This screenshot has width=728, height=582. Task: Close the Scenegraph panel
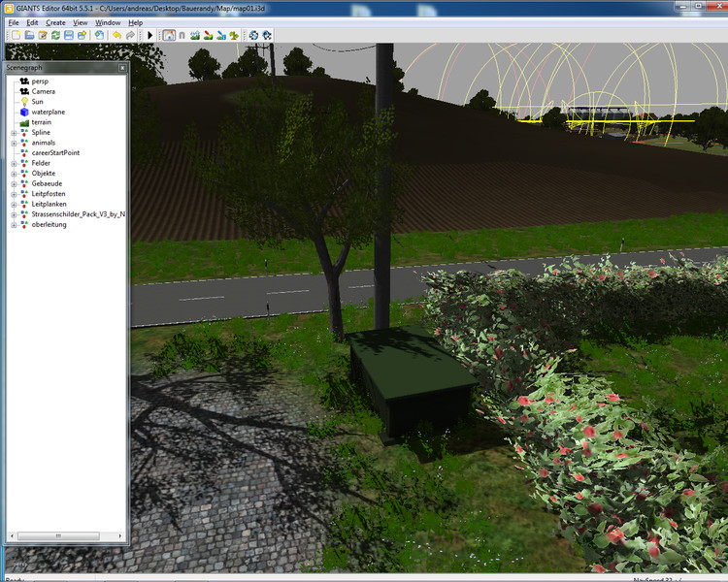tap(122, 68)
